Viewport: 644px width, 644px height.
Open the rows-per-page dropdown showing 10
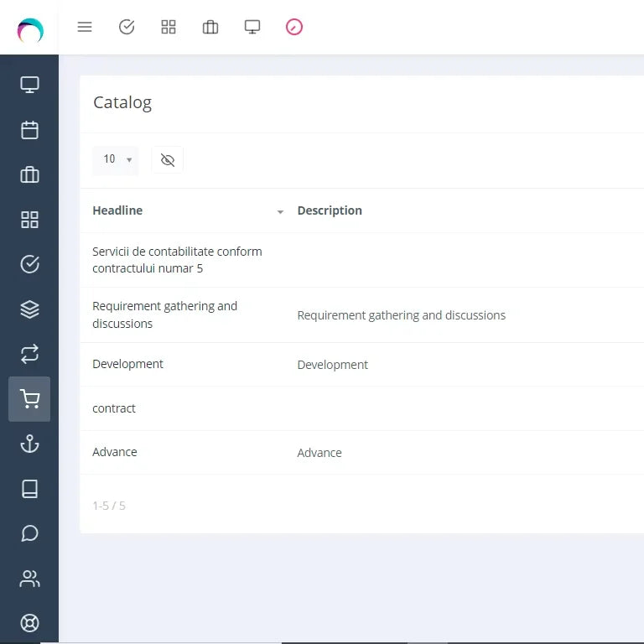coord(116,160)
